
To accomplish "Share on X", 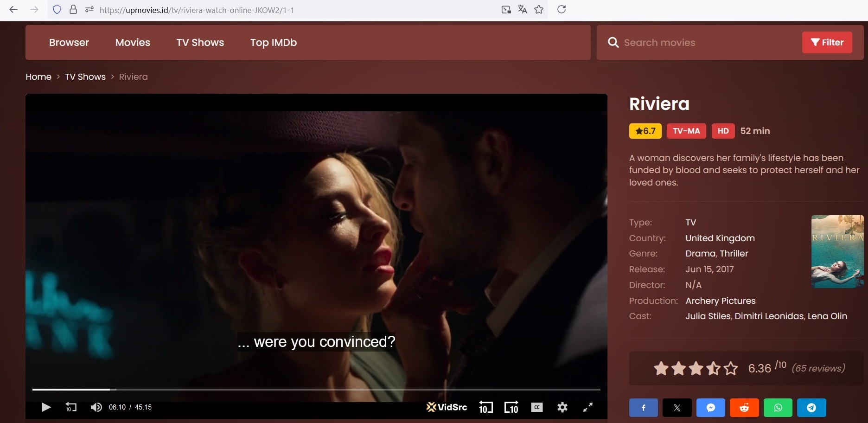I will coord(677,408).
